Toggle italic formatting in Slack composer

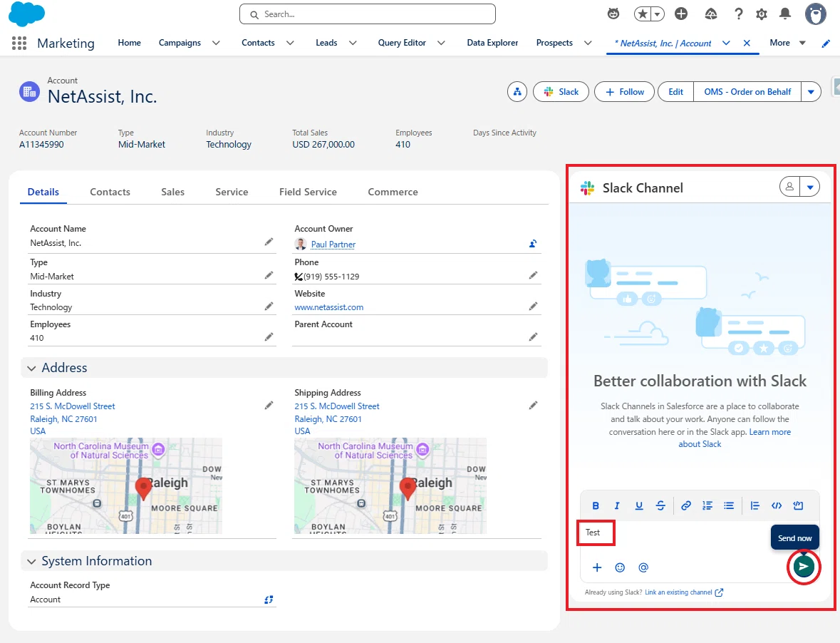[x=617, y=506]
